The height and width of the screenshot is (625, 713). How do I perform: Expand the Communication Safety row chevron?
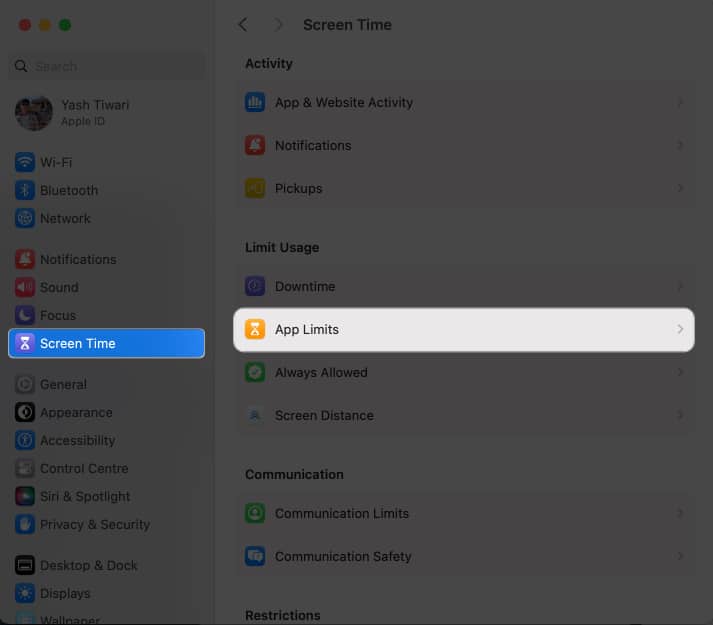[680, 556]
